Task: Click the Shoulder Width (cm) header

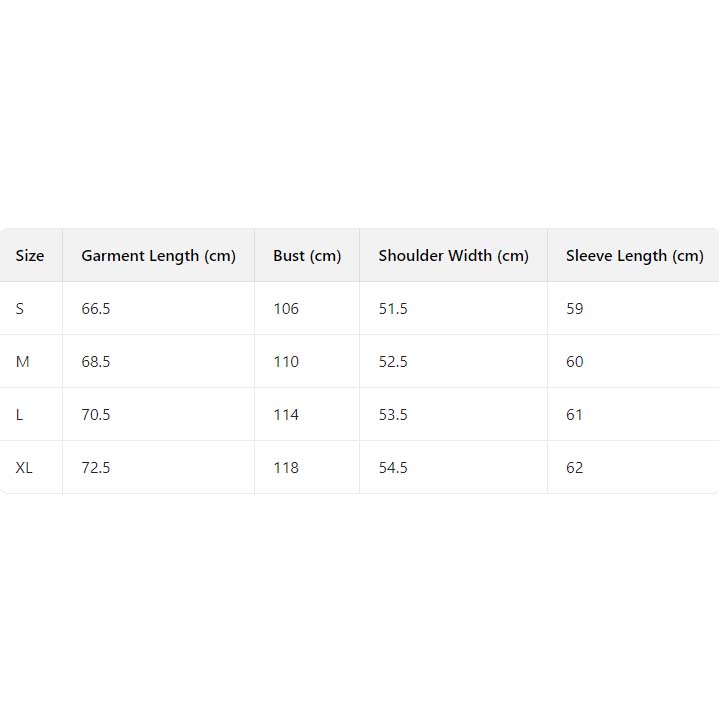Action: [x=453, y=256]
